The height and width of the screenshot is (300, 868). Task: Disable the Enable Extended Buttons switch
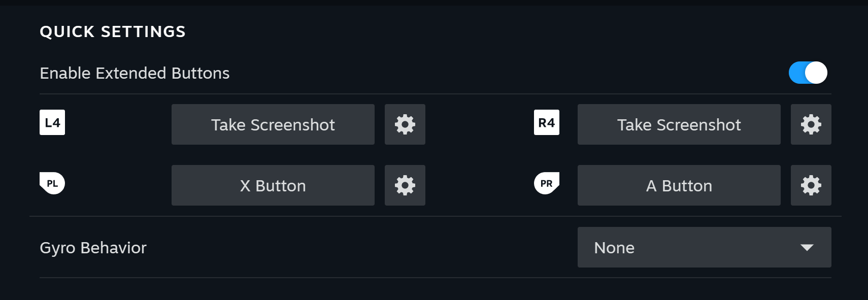pyautogui.click(x=808, y=73)
